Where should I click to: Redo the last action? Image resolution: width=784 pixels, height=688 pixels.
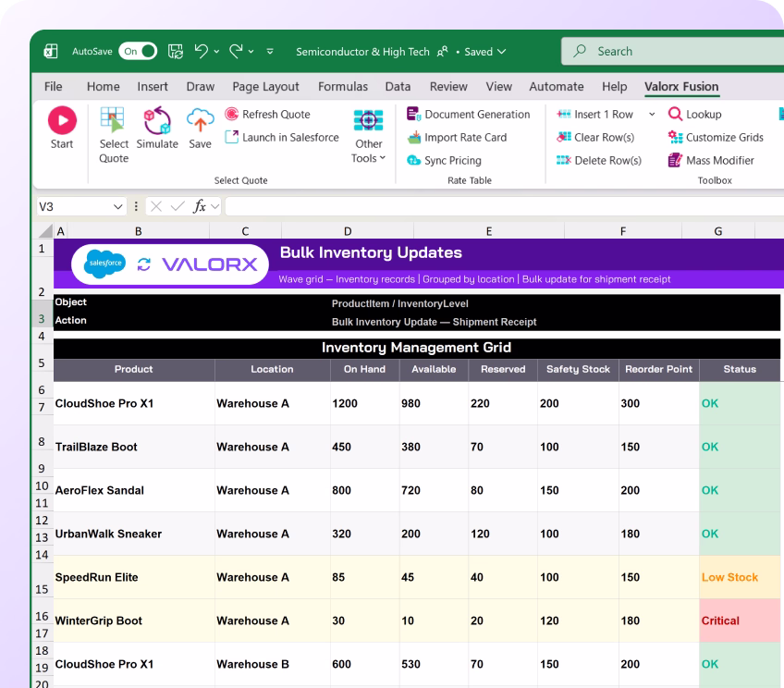coord(236,51)
